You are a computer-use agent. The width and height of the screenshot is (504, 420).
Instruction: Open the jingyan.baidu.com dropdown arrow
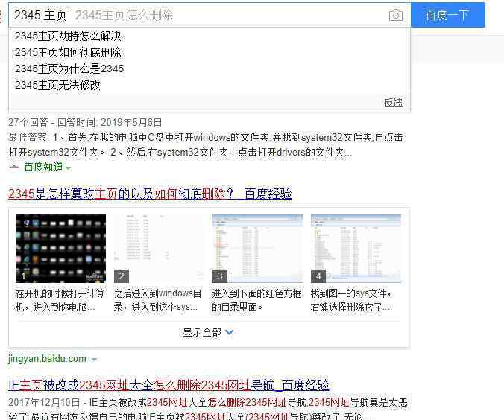pos(95,360)
